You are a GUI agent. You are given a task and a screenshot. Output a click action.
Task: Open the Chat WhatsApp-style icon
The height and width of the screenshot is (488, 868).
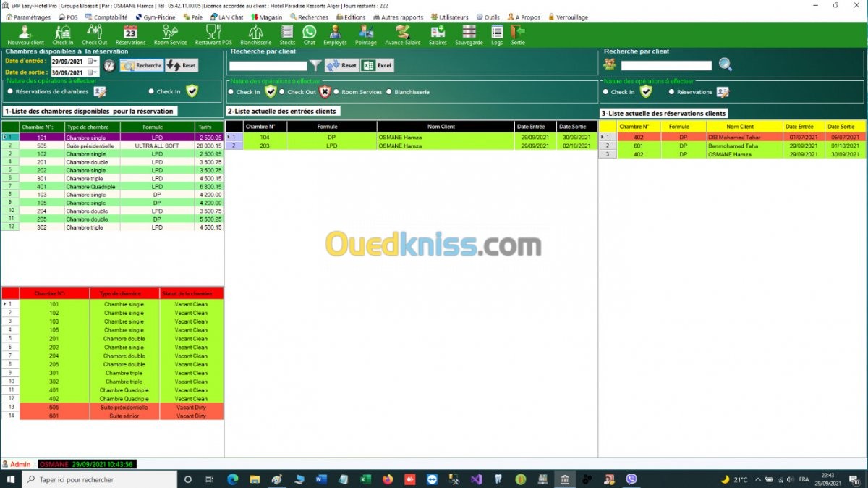pyautogui.click(x=310, y=35)
